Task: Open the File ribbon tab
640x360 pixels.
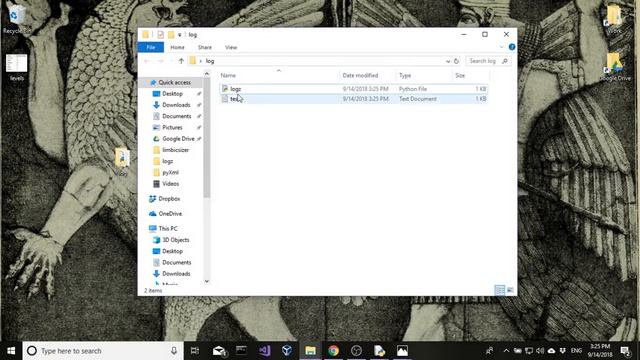Action: [151, 47]
